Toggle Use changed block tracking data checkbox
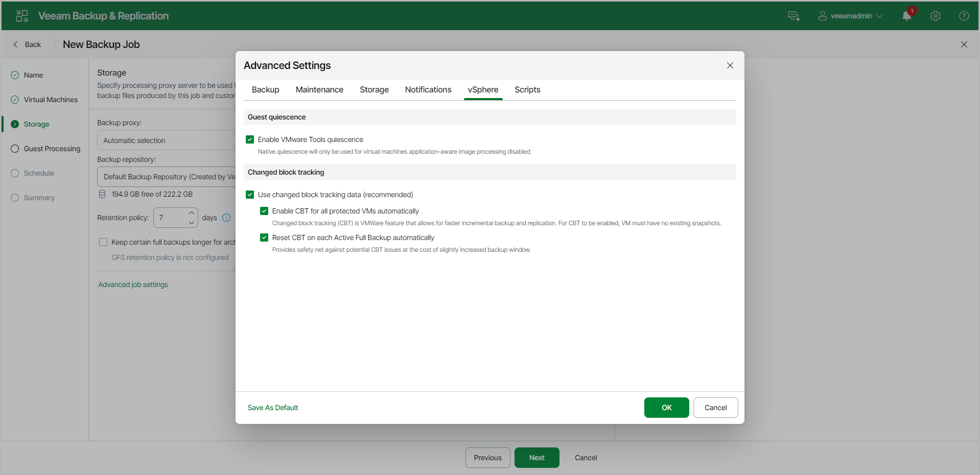980x475 pixels. pyautogui.click(x=250, y=195)
